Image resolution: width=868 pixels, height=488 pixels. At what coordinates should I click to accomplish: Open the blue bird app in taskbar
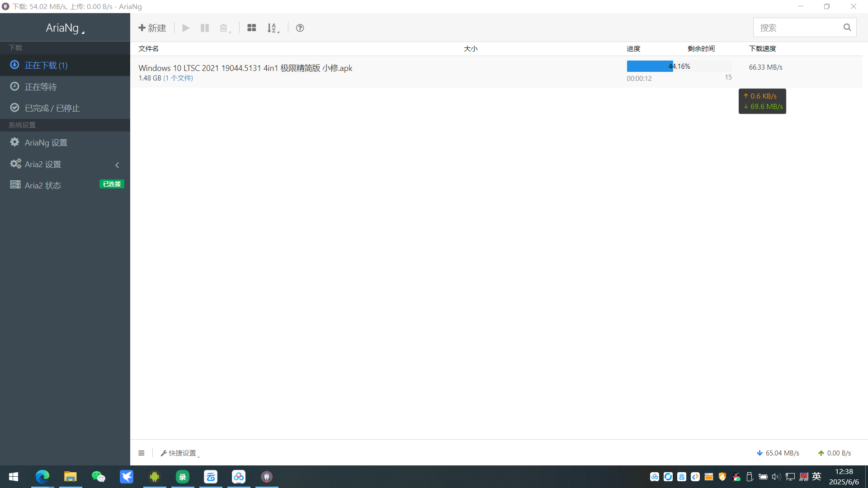(127, 477)
